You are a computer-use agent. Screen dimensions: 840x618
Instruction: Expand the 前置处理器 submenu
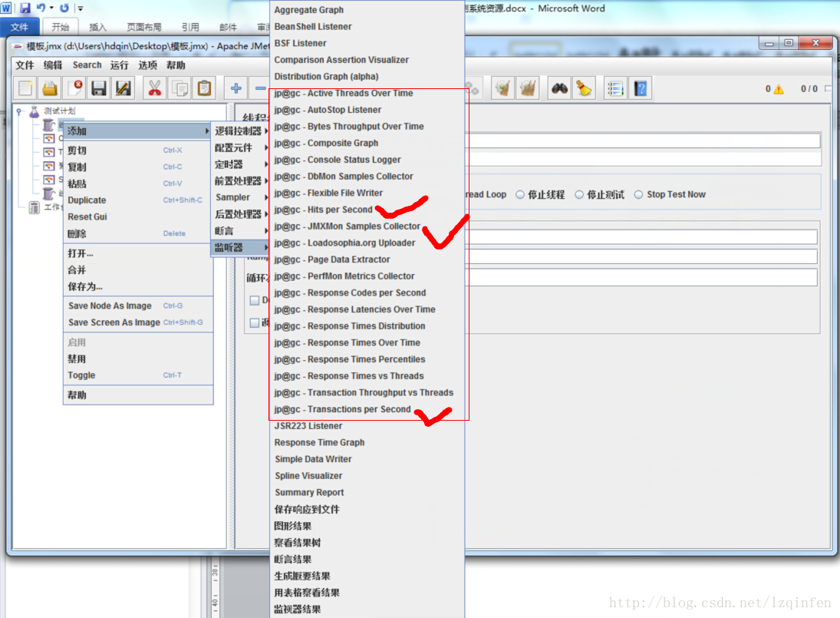[241, 181]
